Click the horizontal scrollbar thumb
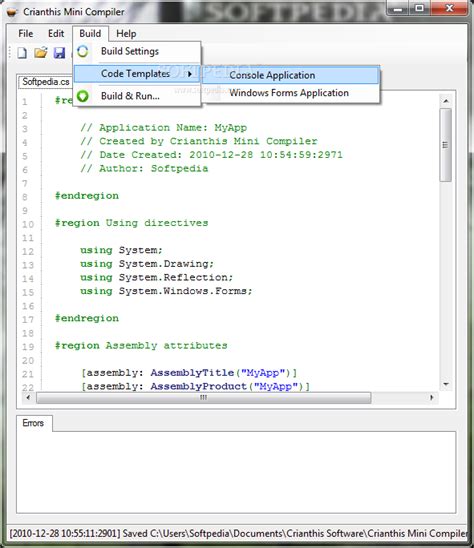This screenshot has width=474, height=548. pyautogui.click(x=203, y=397)
